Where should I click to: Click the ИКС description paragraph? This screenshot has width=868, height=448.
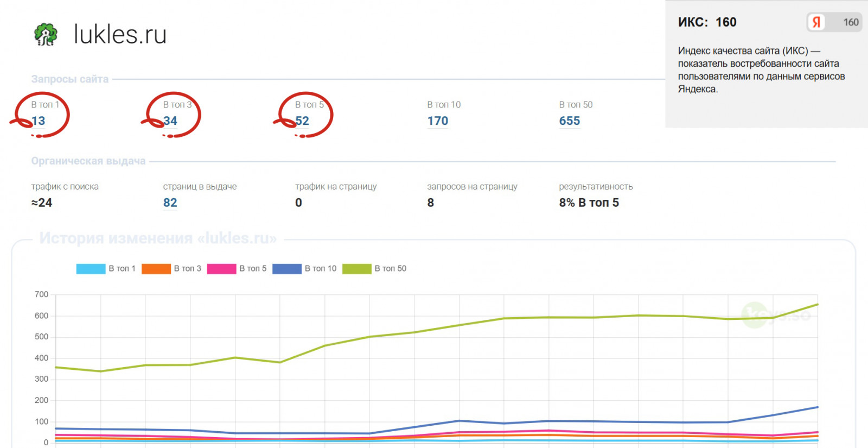[761, 70]
